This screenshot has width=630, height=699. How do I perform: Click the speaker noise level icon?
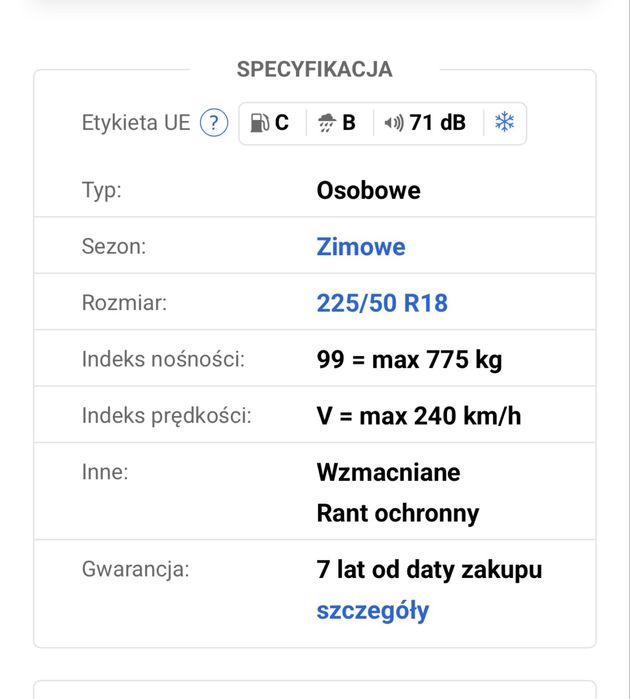tap(394, 123)
